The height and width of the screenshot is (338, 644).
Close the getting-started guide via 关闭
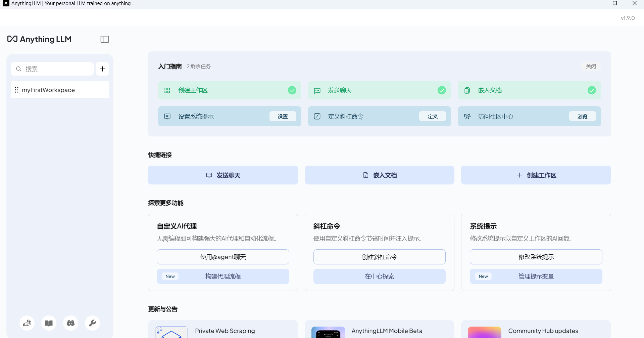[x=591, y=67]
